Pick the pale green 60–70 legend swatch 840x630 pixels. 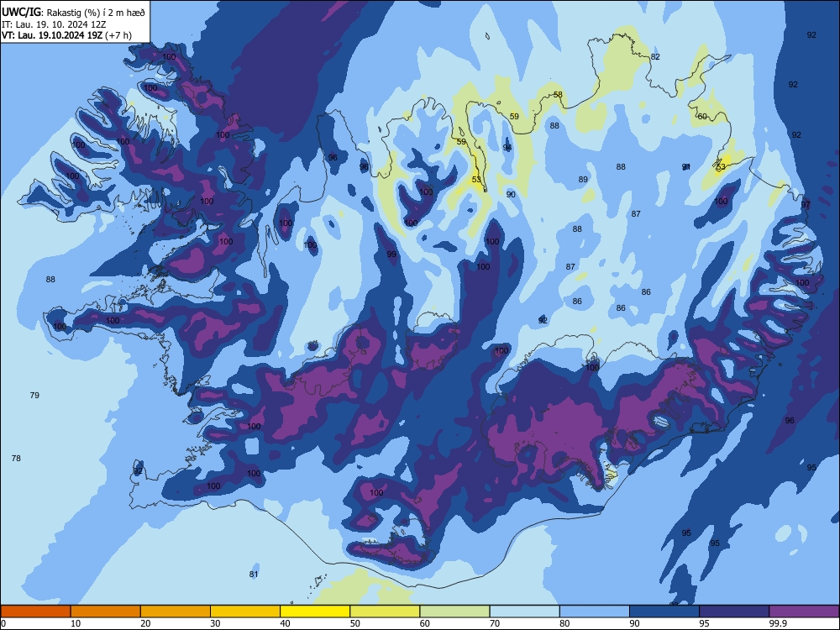tap(454, 612)
